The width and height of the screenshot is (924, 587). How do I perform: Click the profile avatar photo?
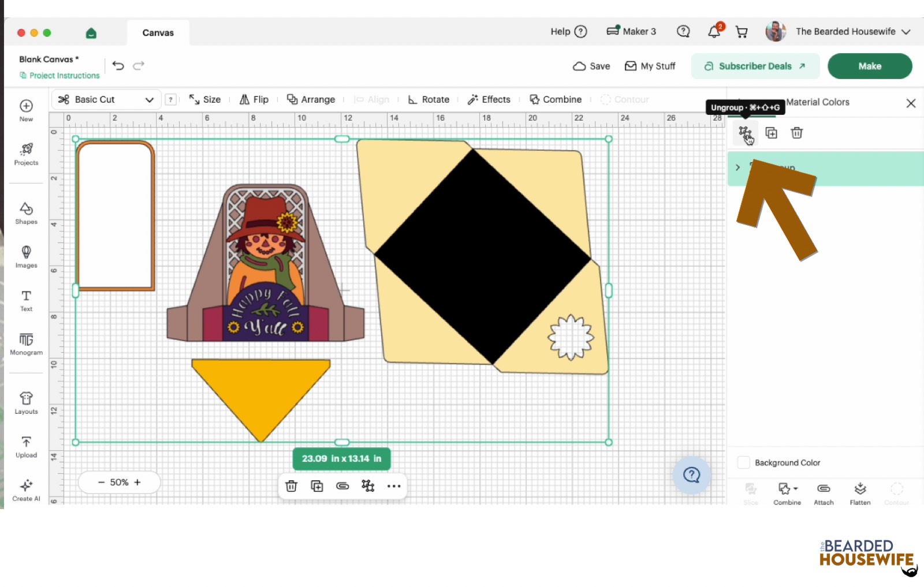(776, 31)
